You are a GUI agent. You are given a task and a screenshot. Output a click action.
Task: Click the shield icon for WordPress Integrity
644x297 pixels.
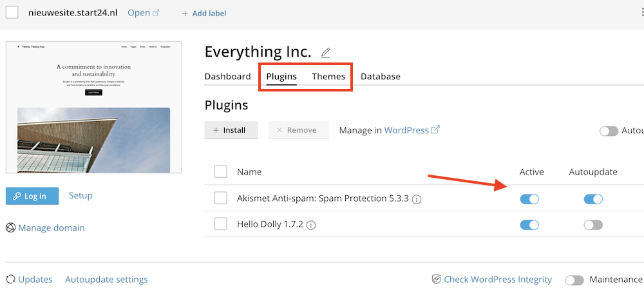coord(436,280)
